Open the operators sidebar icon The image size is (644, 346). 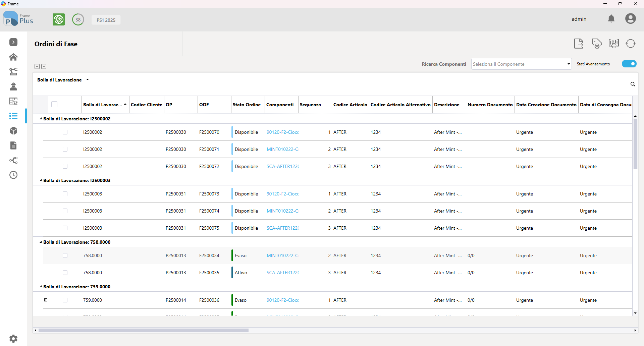(x=13, y=86)
